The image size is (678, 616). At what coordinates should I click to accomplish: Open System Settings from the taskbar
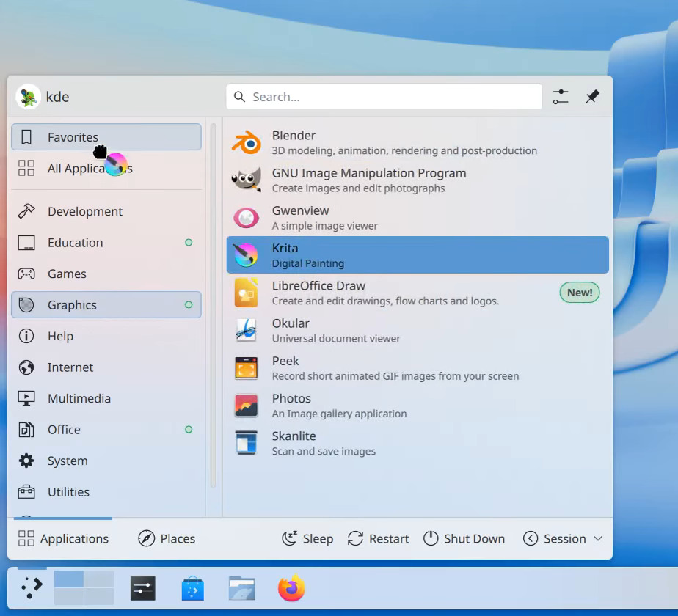click(143, 588)
